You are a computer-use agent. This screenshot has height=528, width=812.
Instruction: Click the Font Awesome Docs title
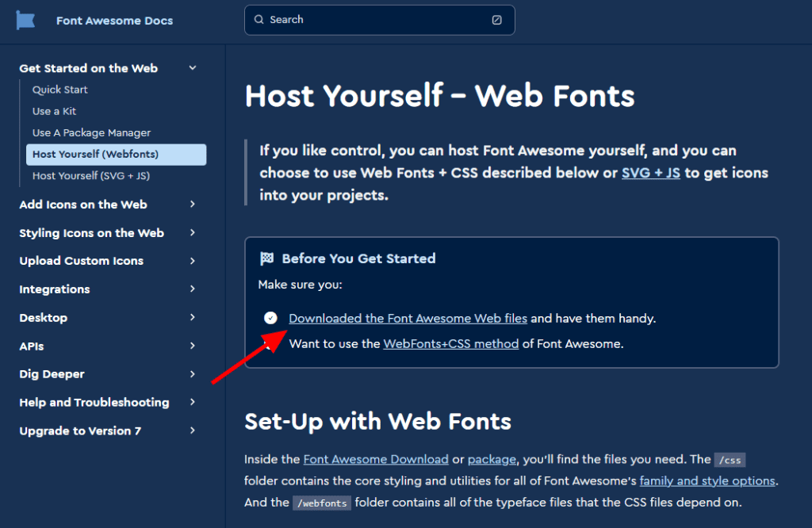pyautogui.click(x=114, y=21)
